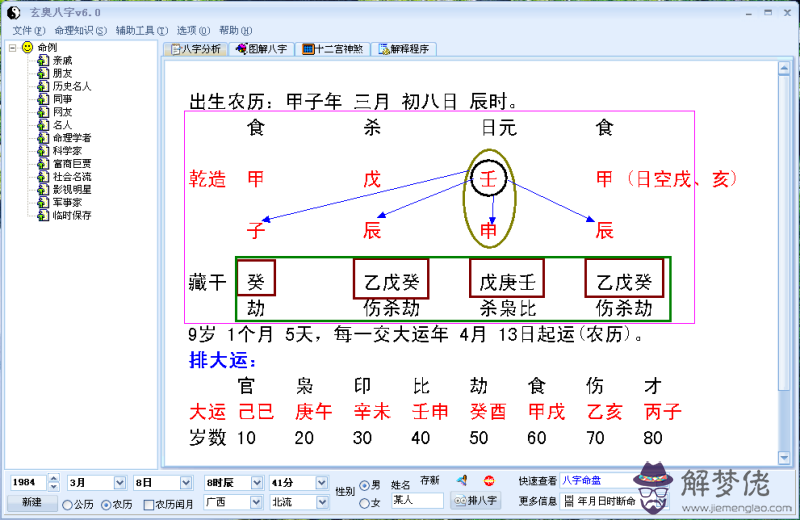The width and height of the screenshot is (800, 520).
Task: Click the 临时保存 folder icon
Action: (x=43, y=215)
